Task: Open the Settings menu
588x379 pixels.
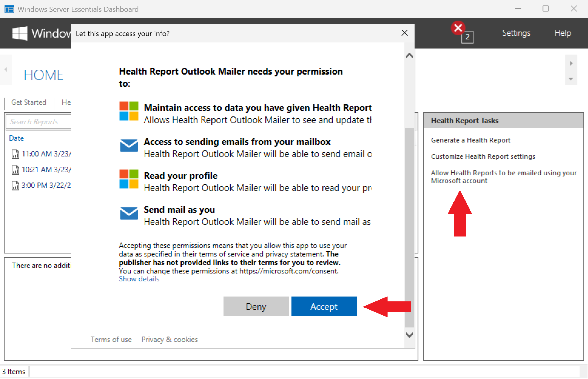Action: coord(516,33)
